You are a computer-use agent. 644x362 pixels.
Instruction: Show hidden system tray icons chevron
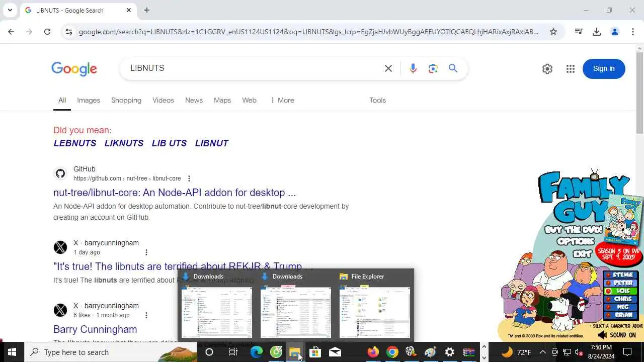(x=543, y=352)
